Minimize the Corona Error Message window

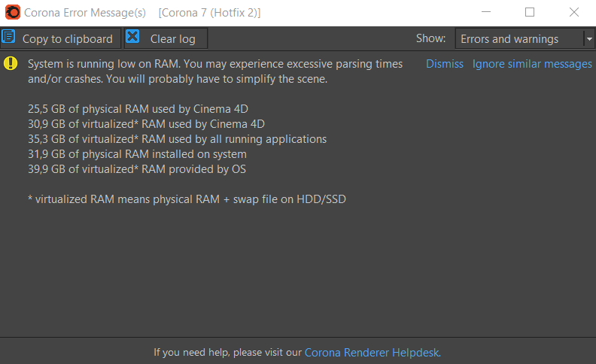pyautogui.click(x=486, y=12)
